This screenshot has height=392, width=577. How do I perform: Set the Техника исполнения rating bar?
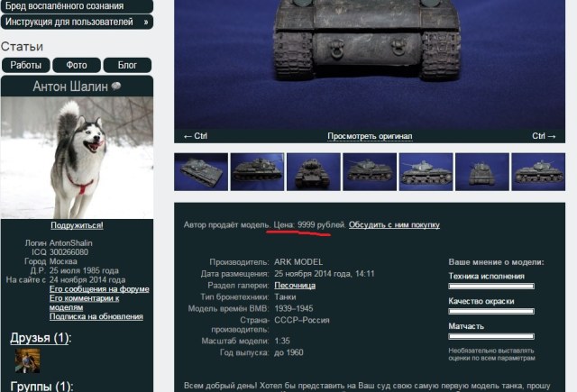coord(491,286)
